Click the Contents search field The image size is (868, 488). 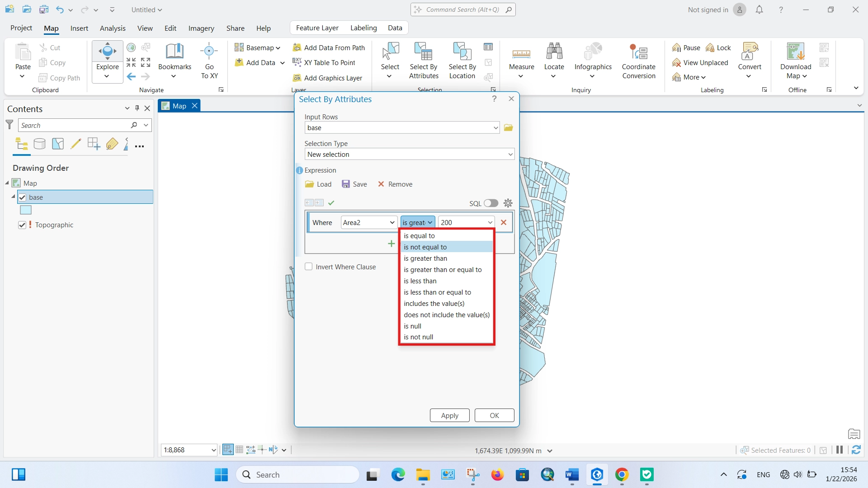75,126
